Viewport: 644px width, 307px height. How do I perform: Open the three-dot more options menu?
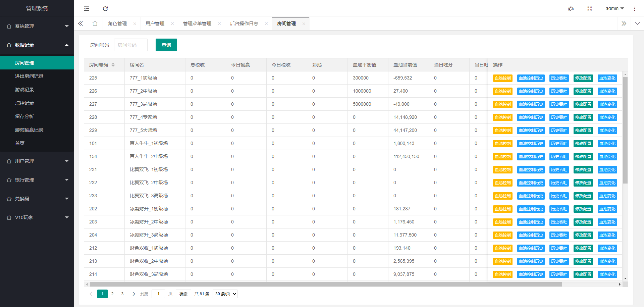(x=635, y=8)
